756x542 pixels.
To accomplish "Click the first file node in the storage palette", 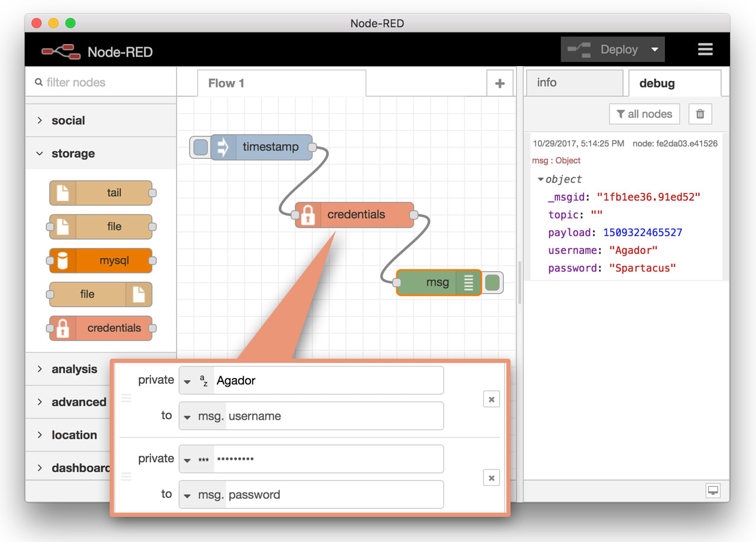I will (100, 227).
